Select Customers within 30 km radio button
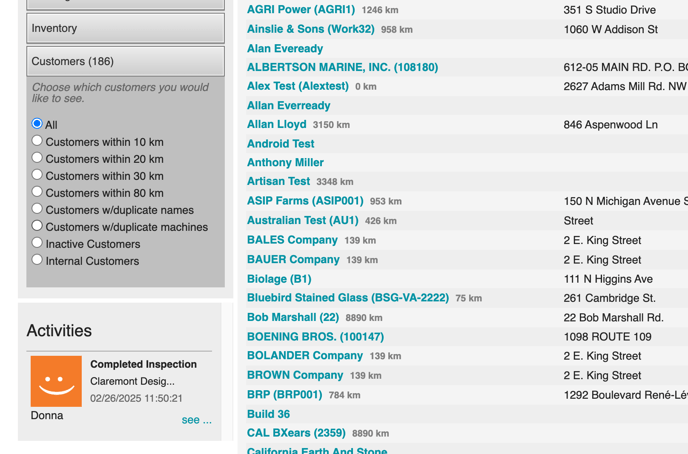 click(37, 175)
